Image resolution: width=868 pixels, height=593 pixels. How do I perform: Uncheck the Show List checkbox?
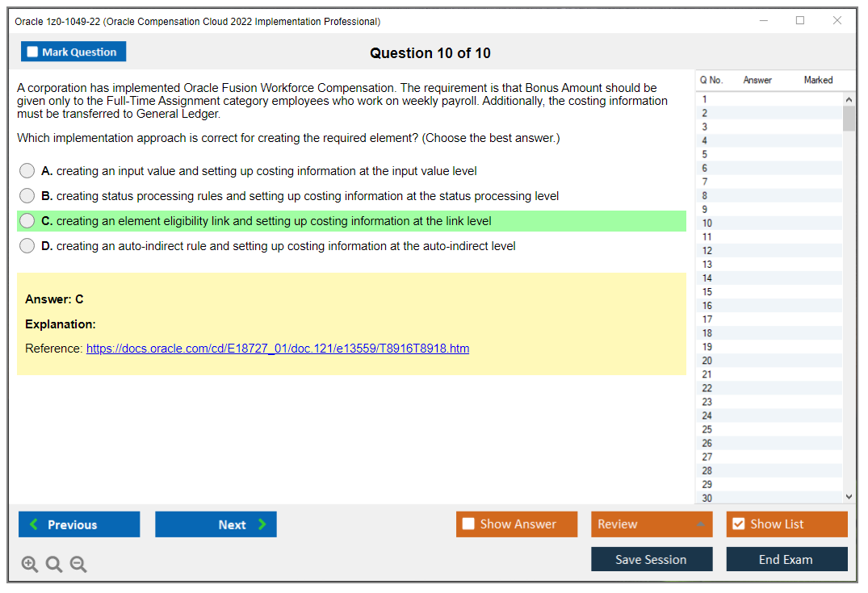(x=738, y=524)
